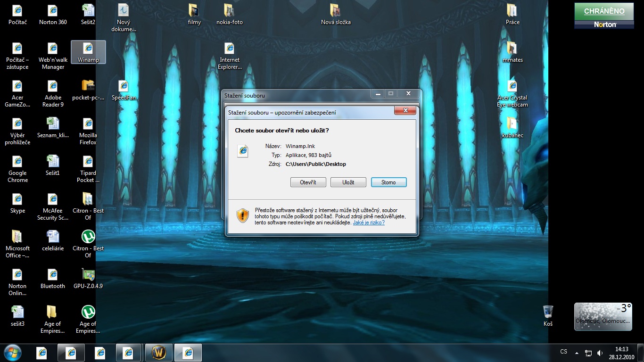The height and width of the screenshot is (362, 644).
Task: Select the Age of Empires folder icon
Action: (x=53, y=320)
